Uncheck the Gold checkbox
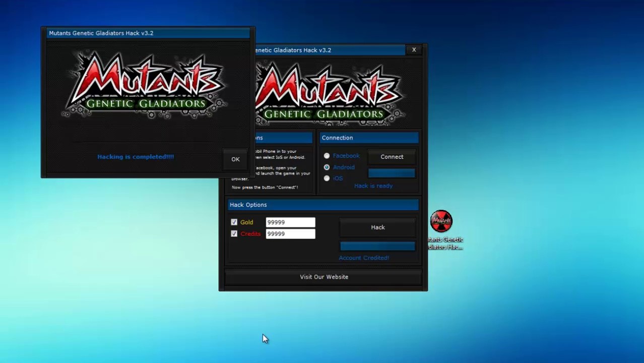The image size is (644, 363). tap(234, 222)
